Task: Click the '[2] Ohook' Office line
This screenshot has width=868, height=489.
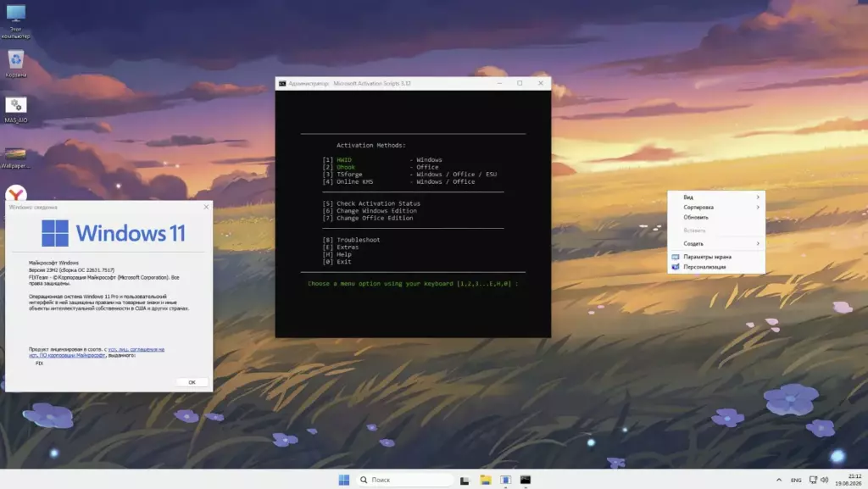Action: [381, 167]
